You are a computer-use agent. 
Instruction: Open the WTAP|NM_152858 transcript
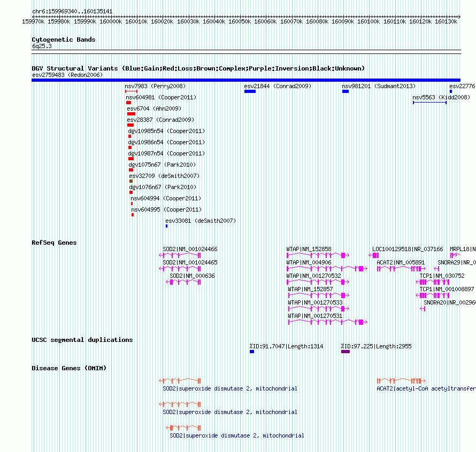tap(318, 255)
